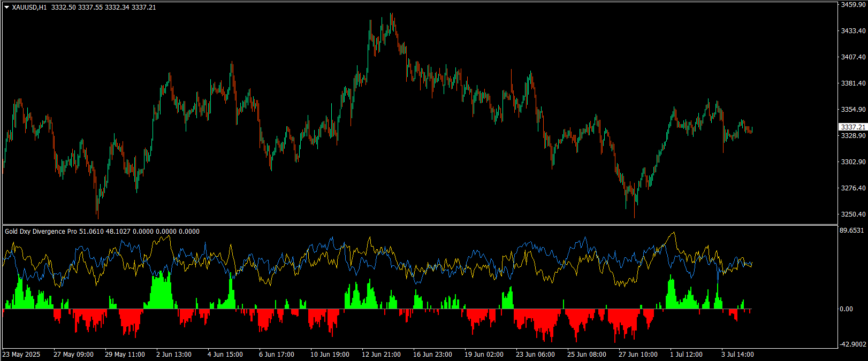
Task: Click price axis level 3276.40
Action: 854,188
